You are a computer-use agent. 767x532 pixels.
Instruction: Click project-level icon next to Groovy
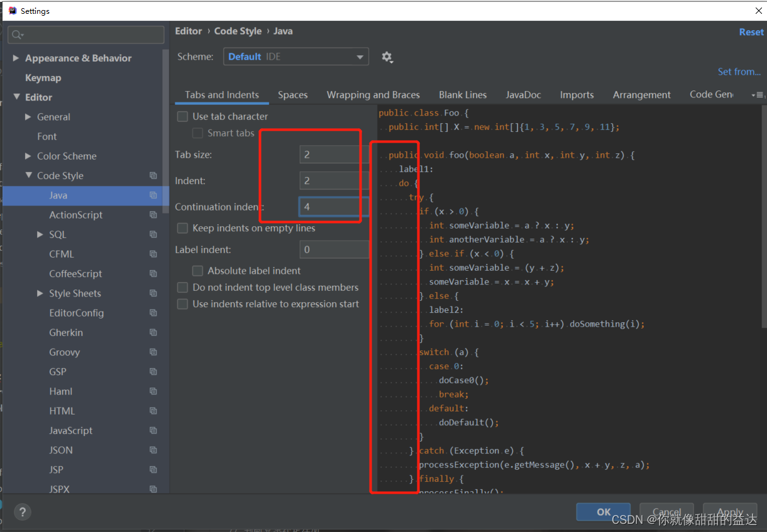[x=153, y=352]
